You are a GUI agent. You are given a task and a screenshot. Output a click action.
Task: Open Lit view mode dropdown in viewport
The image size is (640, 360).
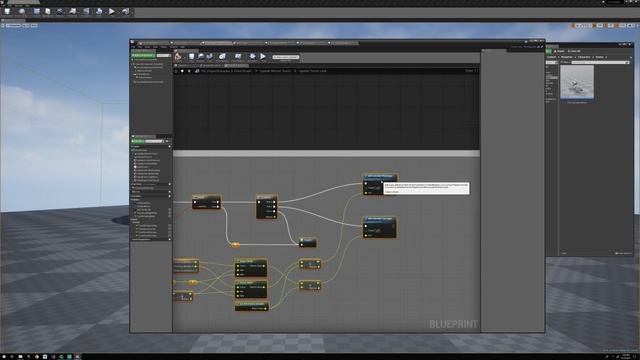coord(26,25)
